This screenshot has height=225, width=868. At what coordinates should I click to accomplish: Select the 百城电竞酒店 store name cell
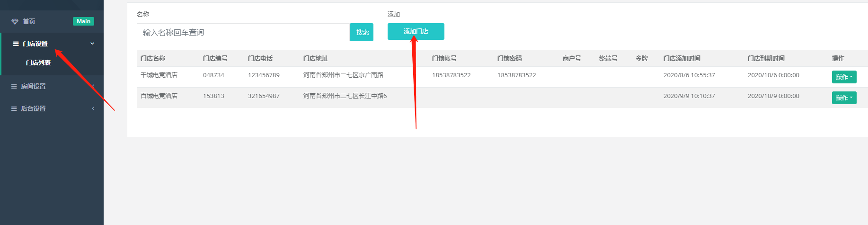point(159,96)
